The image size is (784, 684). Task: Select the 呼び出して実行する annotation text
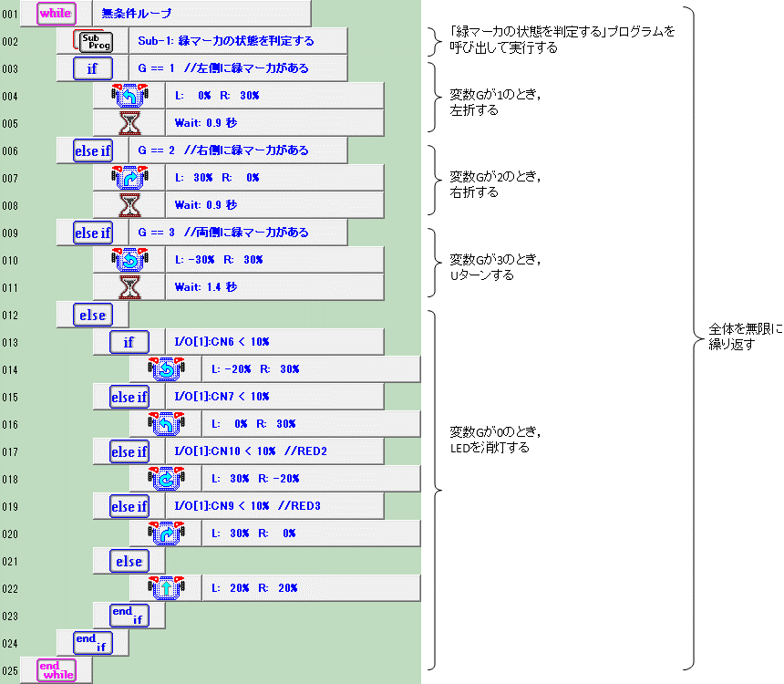click(x=503, y=47)
